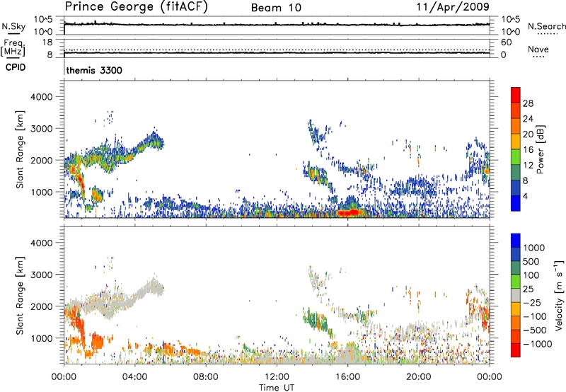The image size is (566, 392).
Task: Click the 'Time UT' axis title
Action: pos(277,388)
